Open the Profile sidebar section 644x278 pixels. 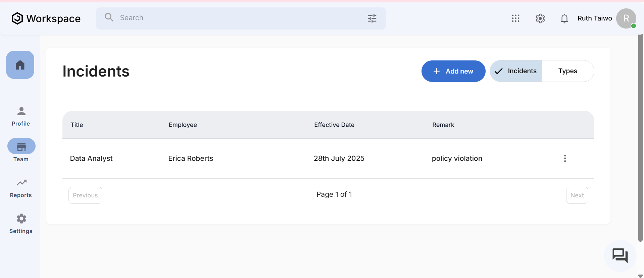[x=21, y=116]
